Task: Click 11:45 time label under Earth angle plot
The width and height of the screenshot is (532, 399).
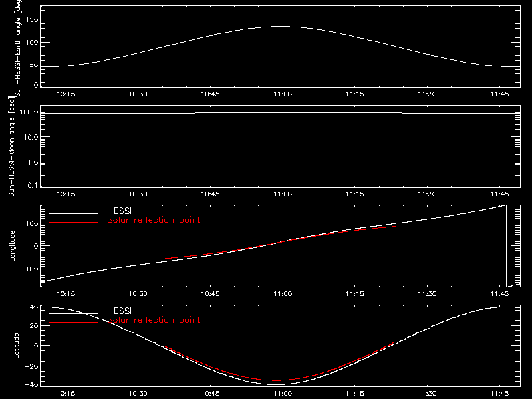Action: point(499,94)
